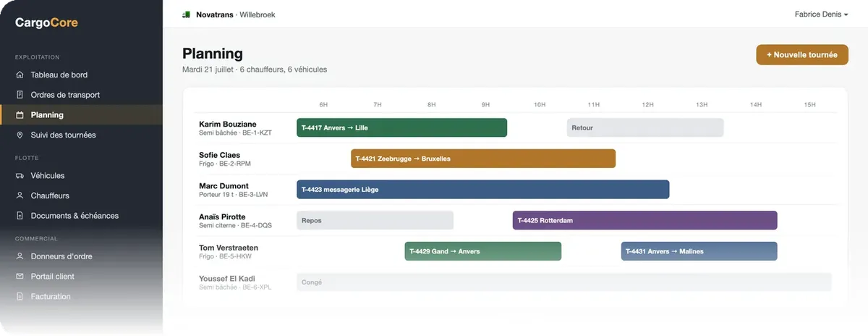Image resolution: width=868 pixels, height=336 pixels.
Task: Select the Retour block for Karim Bouziane
Action: pos(645,127)
